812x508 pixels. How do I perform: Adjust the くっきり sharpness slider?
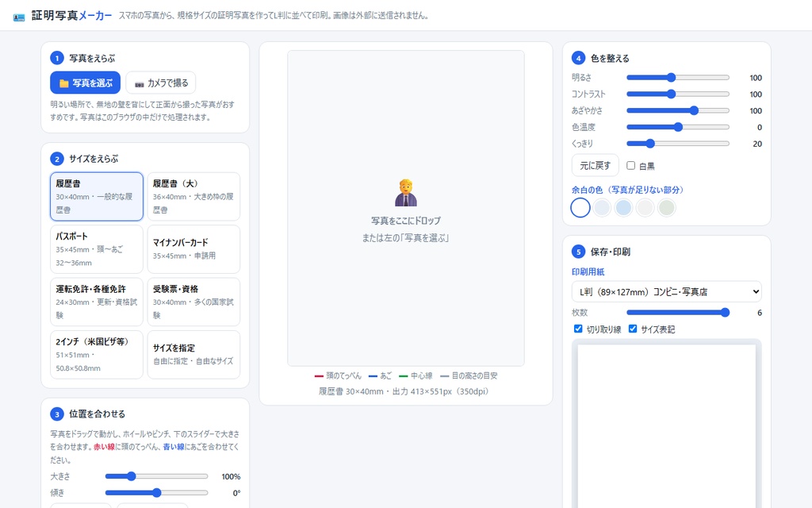pos(678,144)
